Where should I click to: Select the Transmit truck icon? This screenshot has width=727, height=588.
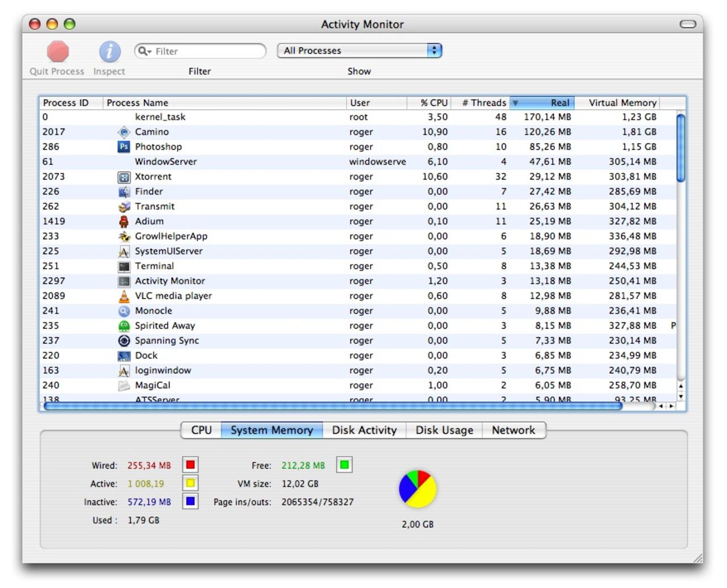click(x=124, y=207)
